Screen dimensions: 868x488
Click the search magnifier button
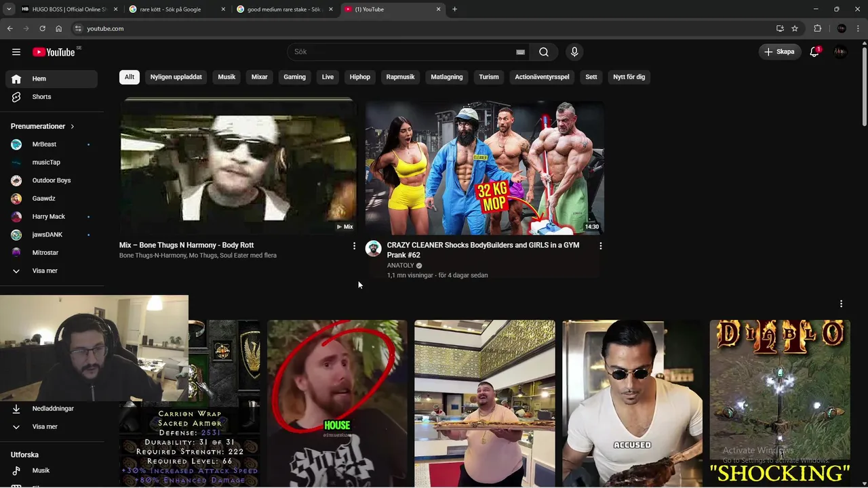click(544, 52)
